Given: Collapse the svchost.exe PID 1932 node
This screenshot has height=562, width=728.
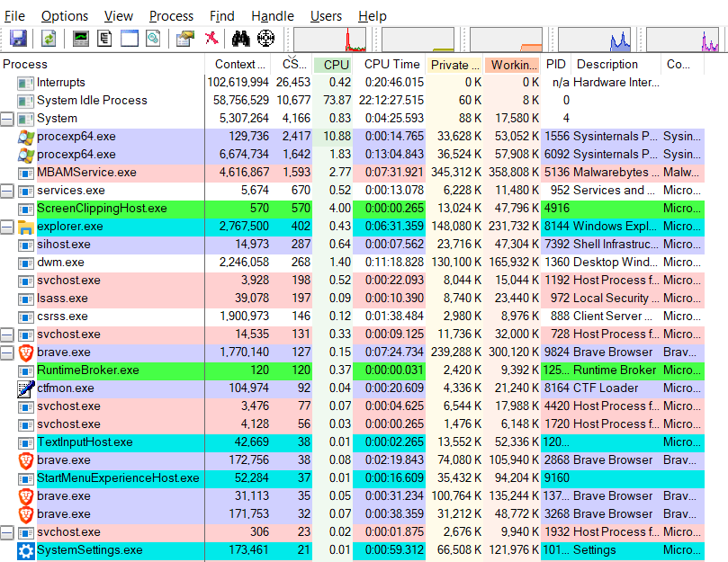Looking at the screenshot, I should tap(7, 532).
